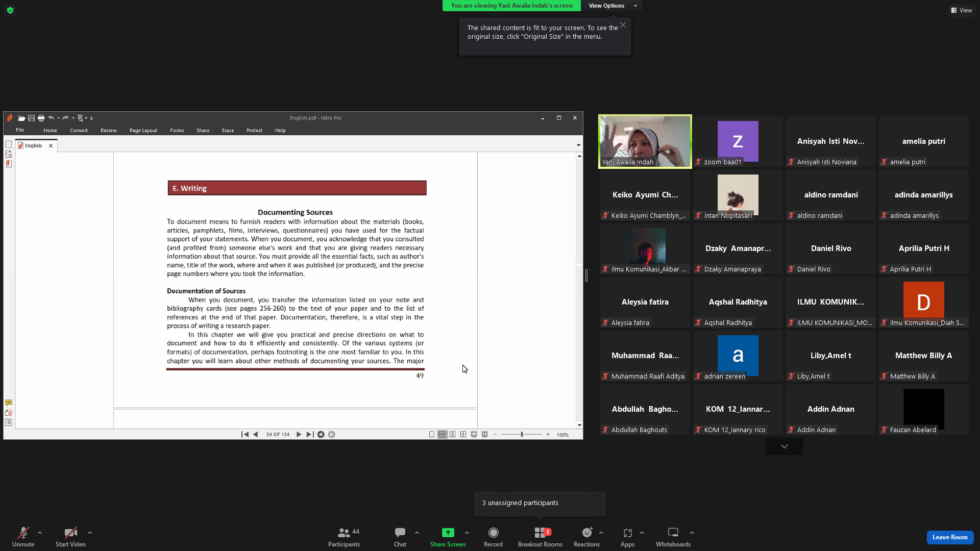Choose the Select tool in quick access toolbar

tap(80, 118)
